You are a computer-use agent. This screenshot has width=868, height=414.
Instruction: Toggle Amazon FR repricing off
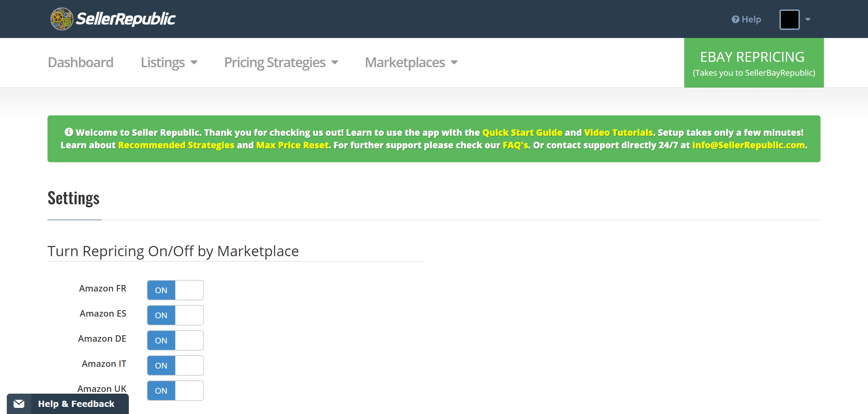[x=175, y=290]
